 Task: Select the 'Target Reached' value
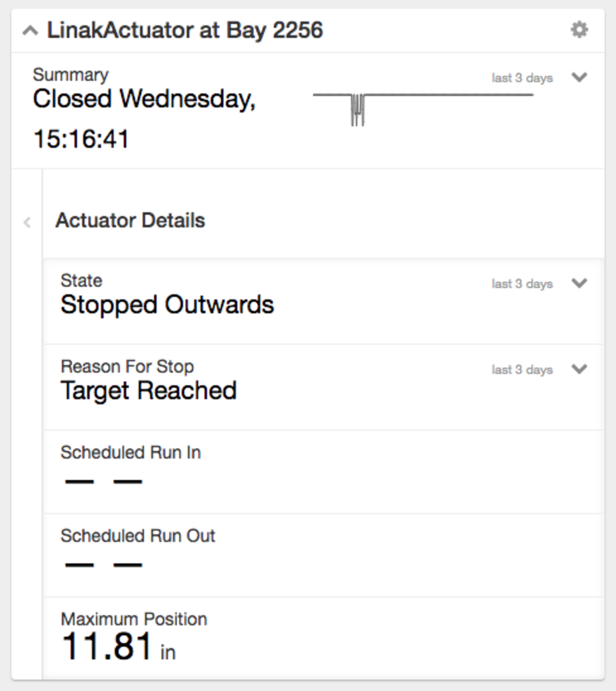click(x=148, y=391)
